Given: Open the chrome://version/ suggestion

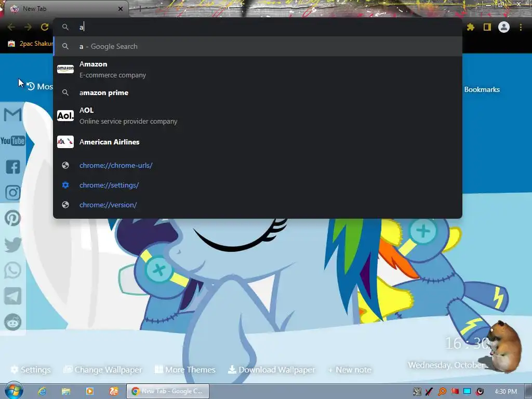Looking at the screenshot, I should pos(258,205).
